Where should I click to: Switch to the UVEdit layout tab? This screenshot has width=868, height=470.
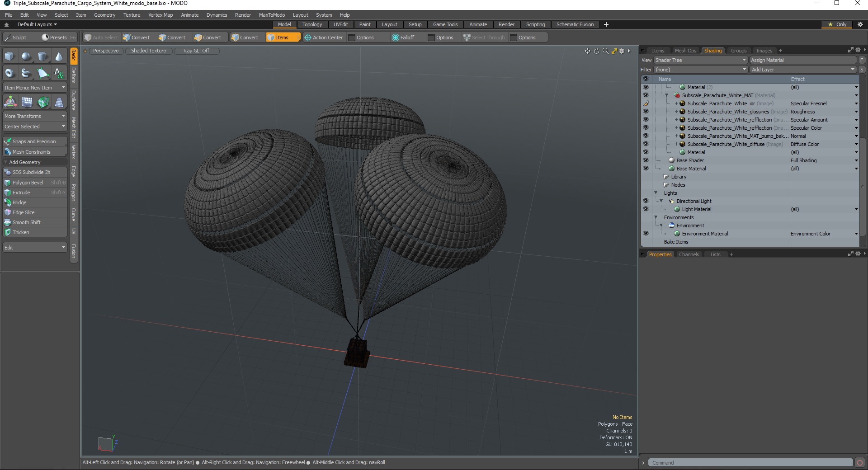pos(340,24)
